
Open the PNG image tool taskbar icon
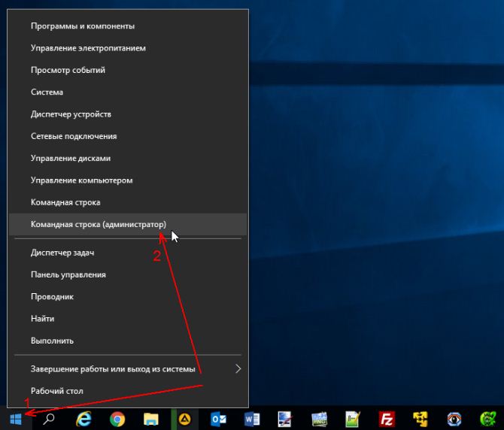[x=319, y=419]
